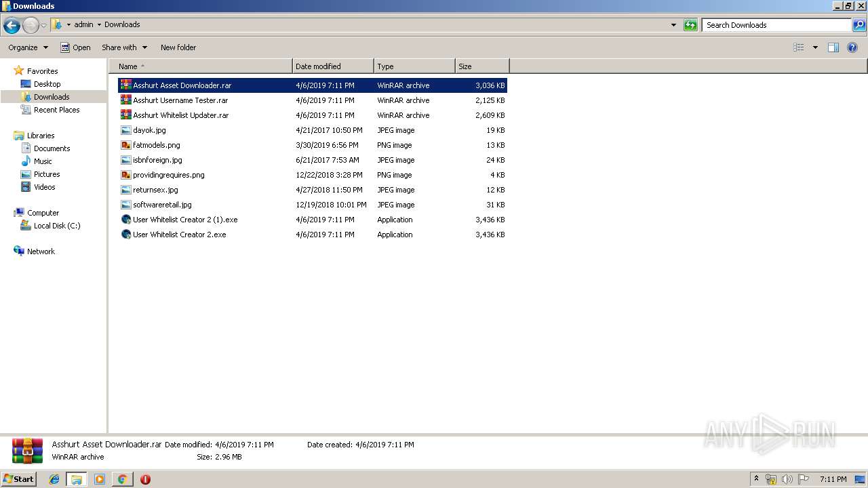
Task: Select Libraries in the navigation pane
Action: (41, 136)
